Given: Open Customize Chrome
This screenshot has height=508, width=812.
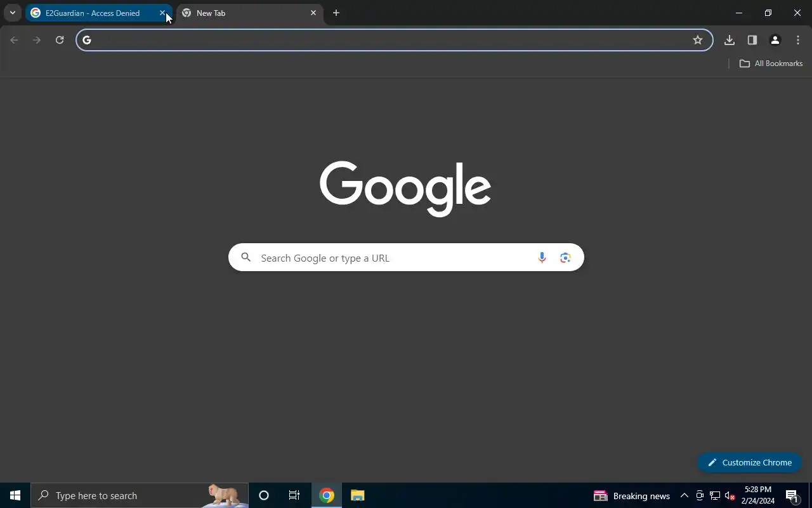Looking at the screenshot, I should click(750, 462).
